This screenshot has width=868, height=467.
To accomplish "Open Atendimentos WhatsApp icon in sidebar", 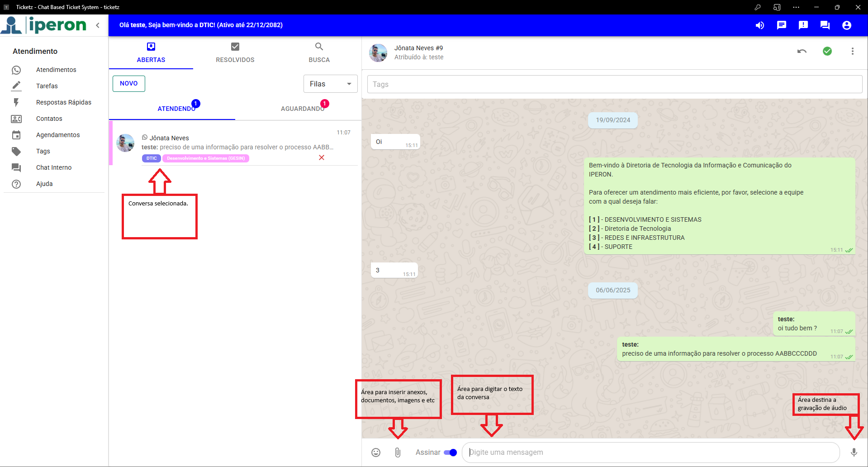I will point(16,70).
